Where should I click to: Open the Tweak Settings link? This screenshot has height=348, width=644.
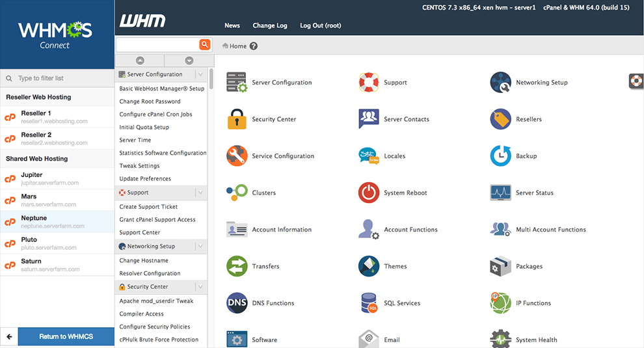pos(139,166)
